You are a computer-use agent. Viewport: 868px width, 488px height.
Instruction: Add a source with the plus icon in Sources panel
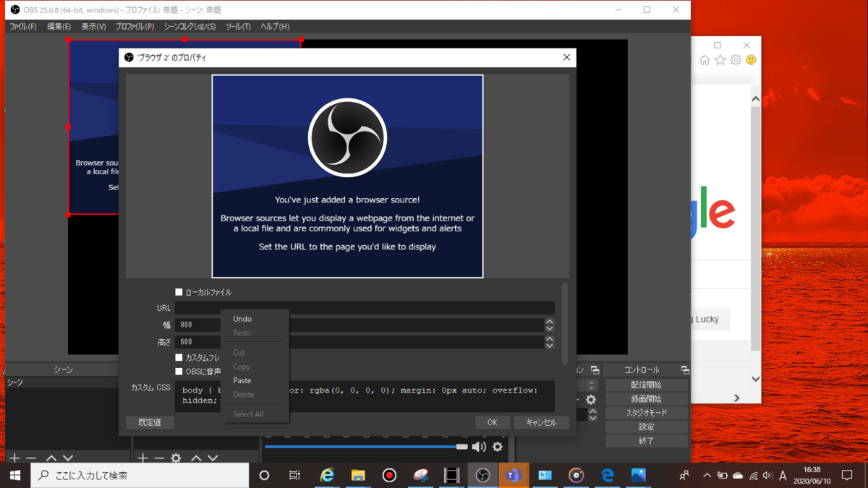click(143, 458)
